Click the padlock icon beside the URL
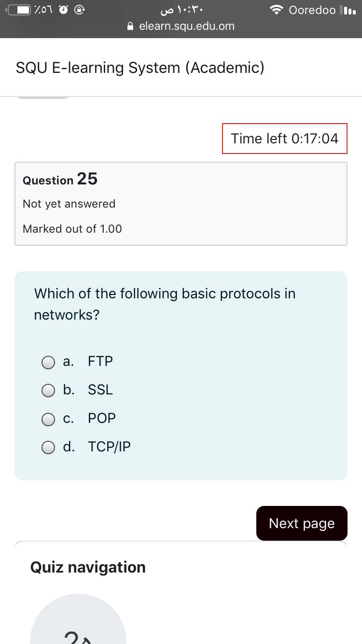 130,27
